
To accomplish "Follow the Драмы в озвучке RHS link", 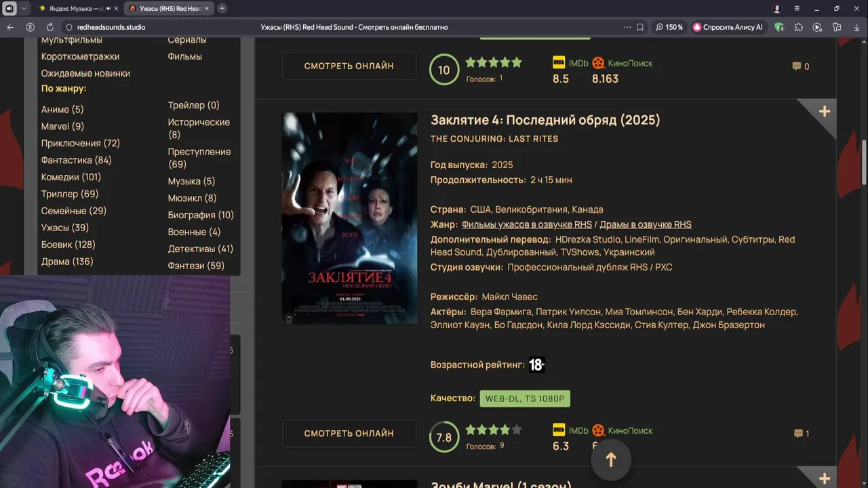I will click(x=646, y=224).
